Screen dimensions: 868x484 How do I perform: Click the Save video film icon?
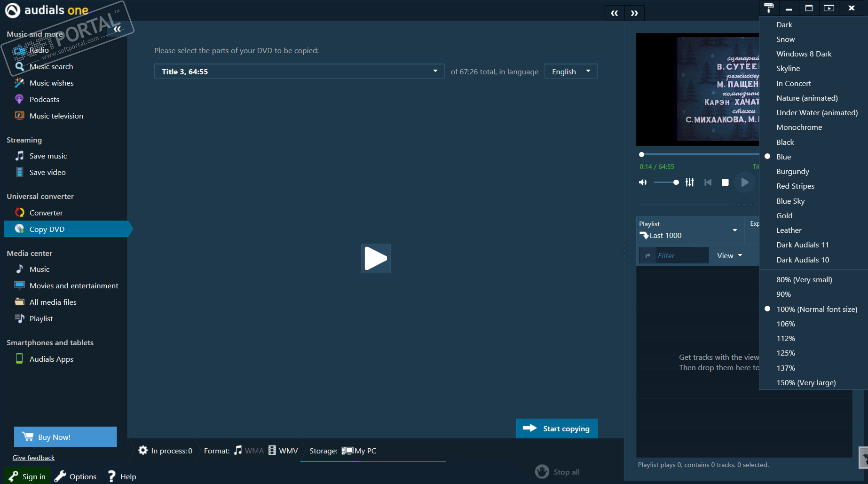pyautogui.click(x=19, y=172)
